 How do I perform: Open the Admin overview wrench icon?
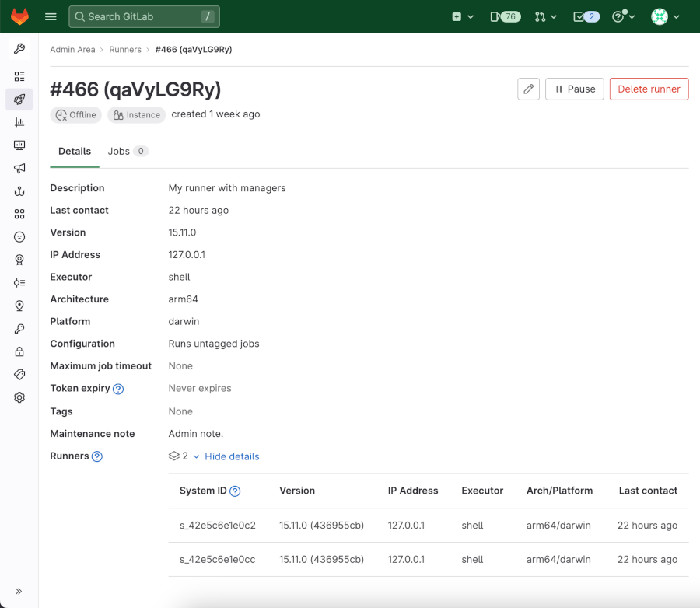pyautogui.click(x=19, y=48)
